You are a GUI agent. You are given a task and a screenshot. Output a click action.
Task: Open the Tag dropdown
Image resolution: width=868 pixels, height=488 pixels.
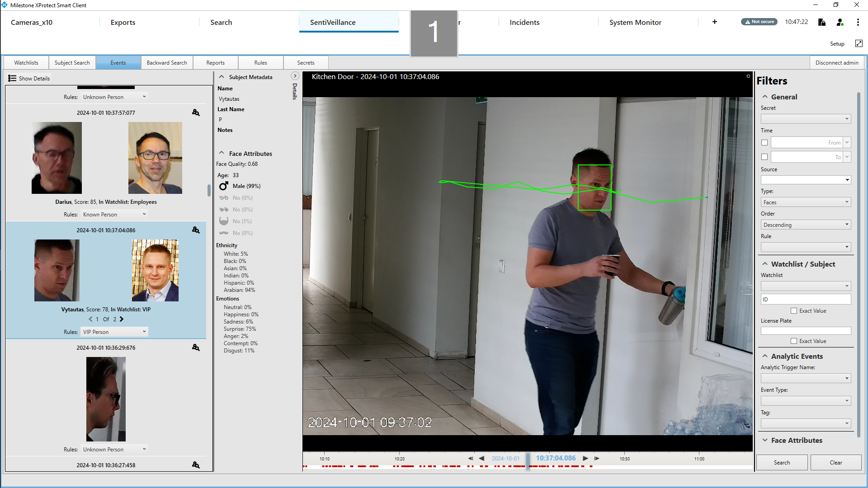tap(806, 423)
